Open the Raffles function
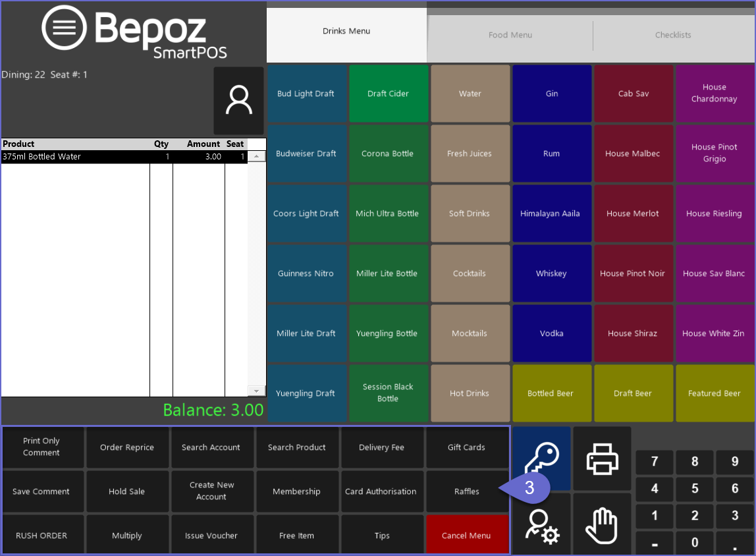756x556 pixels. pyautogui.click(x=467, y=491)
